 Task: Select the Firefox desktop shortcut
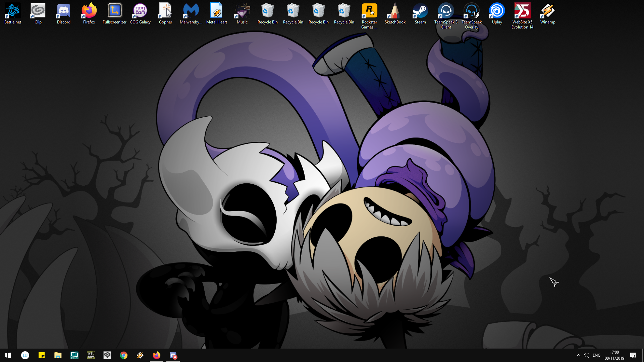click(x=89, y=14)
